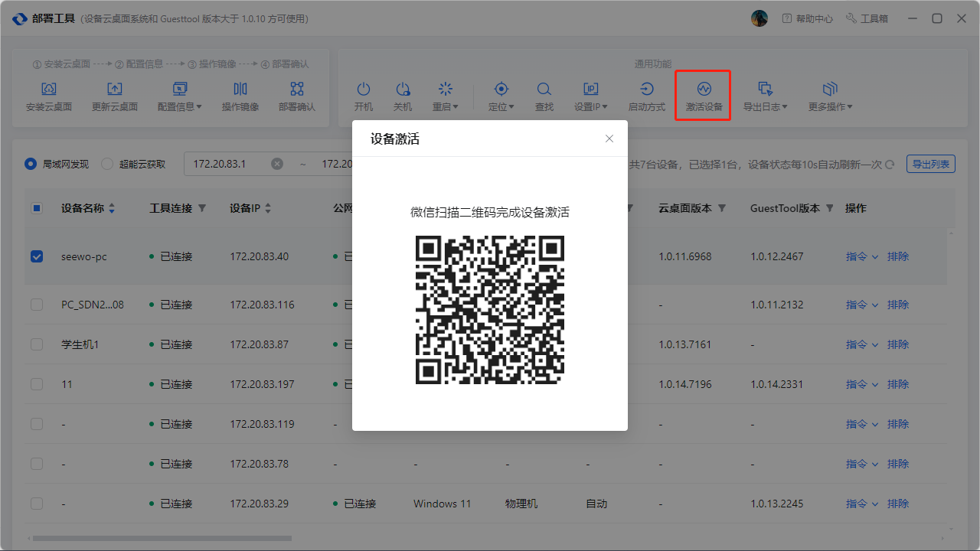Viewport: 980px width, 551px height.
Task: Click 排除 for PC_SDN2...08
Action: point(898,305)
